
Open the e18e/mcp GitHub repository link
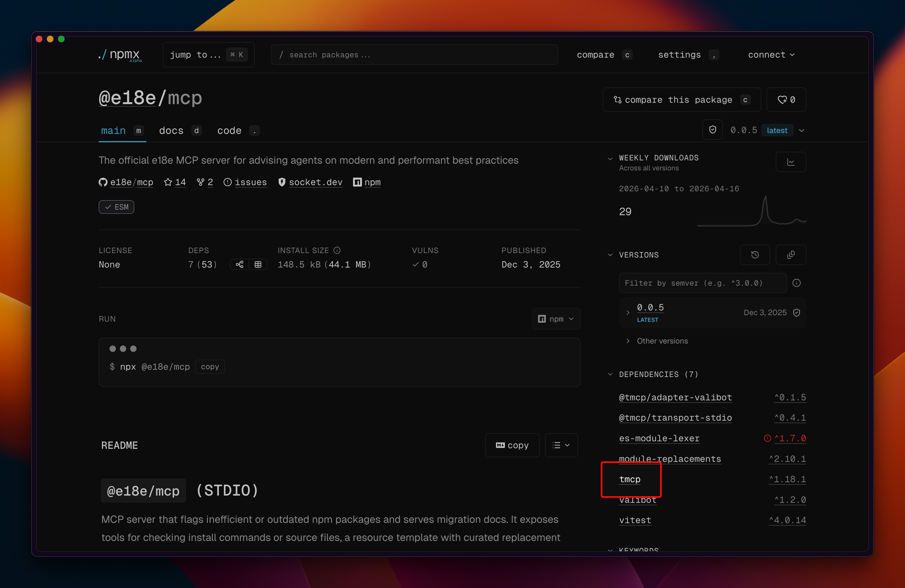tap(126, 182)
